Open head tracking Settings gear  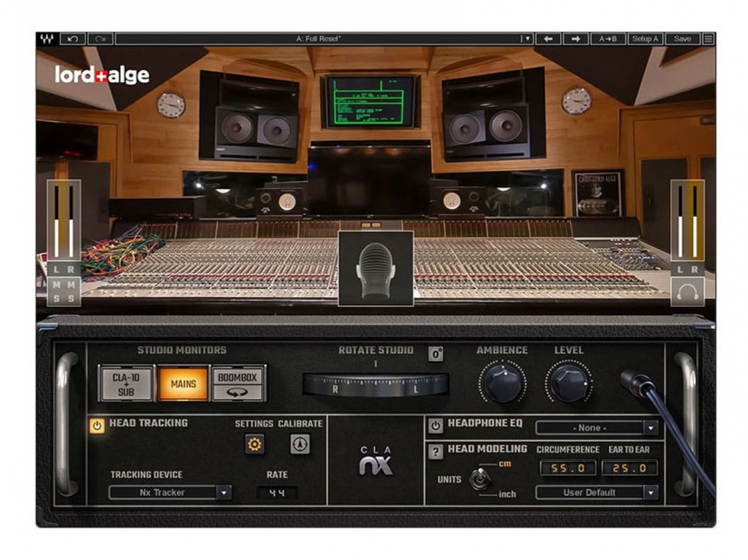(254, 444)
